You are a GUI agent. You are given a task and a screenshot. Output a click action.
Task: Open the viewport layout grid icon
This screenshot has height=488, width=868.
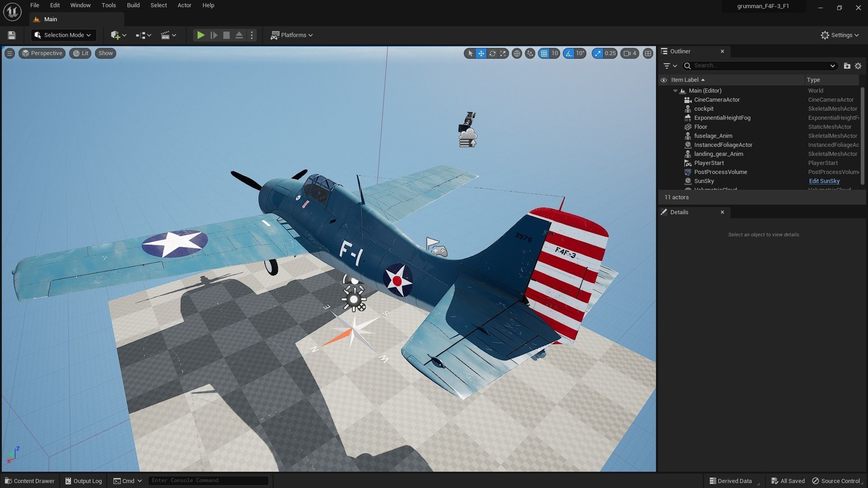click(x=648, y=53)
